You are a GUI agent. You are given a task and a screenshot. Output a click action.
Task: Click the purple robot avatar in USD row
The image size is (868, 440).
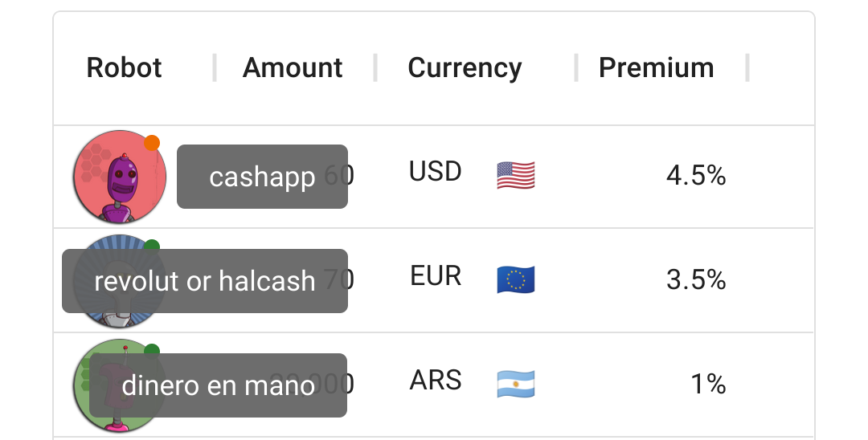pyautogui.click(x=119, y=177)
